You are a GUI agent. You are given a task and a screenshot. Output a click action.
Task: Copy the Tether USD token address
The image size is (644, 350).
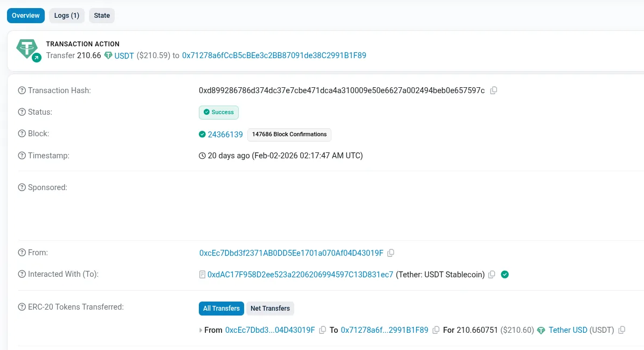point(622,330)
